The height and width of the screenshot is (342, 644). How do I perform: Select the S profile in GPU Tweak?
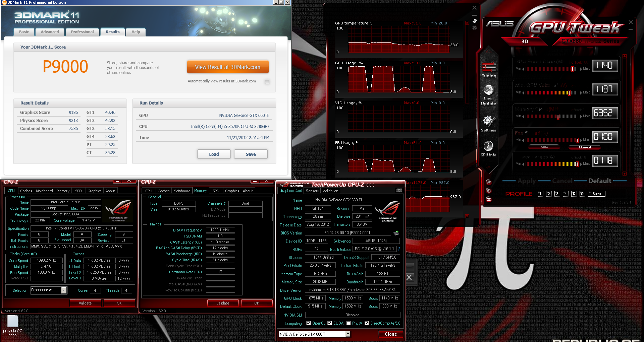tap(574, 194)
